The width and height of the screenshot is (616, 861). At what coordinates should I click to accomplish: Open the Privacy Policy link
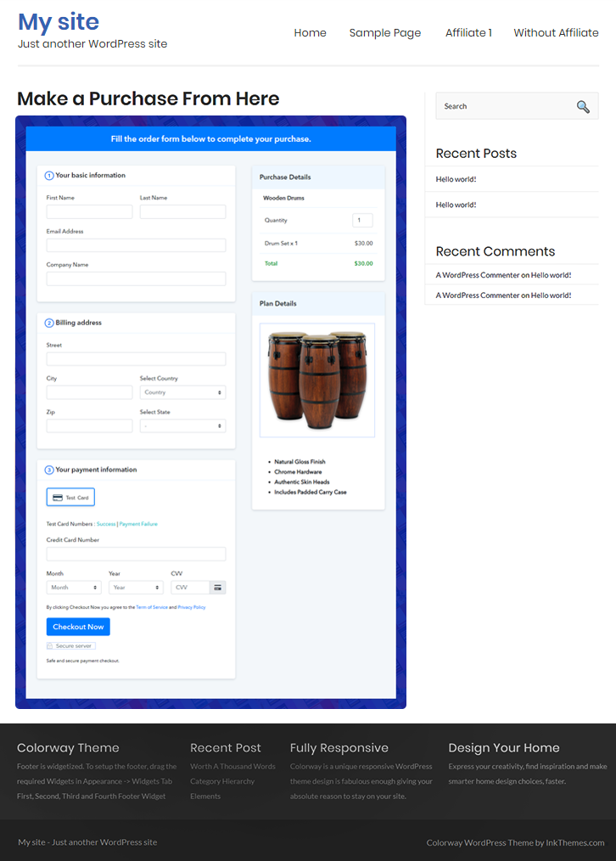point(191,607)
